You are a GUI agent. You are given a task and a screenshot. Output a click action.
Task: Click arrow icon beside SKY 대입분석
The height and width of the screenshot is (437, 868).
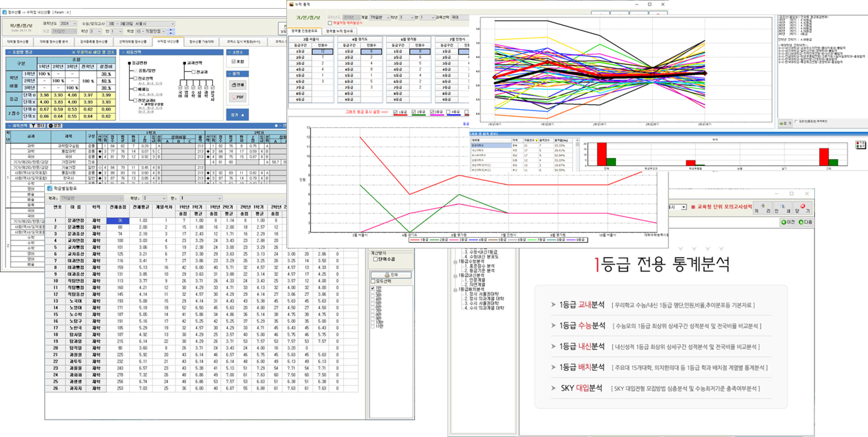(553, 388)
